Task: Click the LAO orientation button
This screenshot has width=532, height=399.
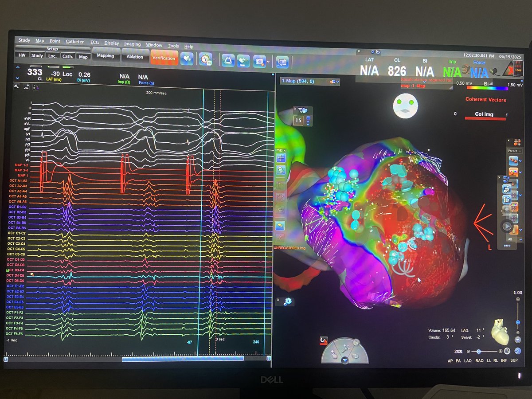Action: point(467,361)
